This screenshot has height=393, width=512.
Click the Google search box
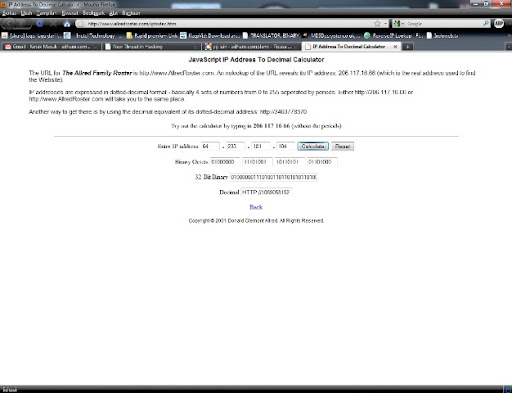pyautogui.click(x=443, y=24)
